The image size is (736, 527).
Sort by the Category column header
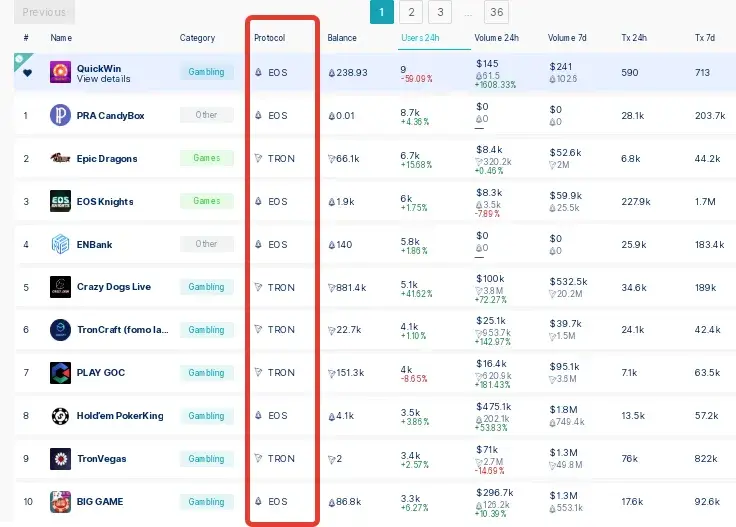(x=197, y=38)
